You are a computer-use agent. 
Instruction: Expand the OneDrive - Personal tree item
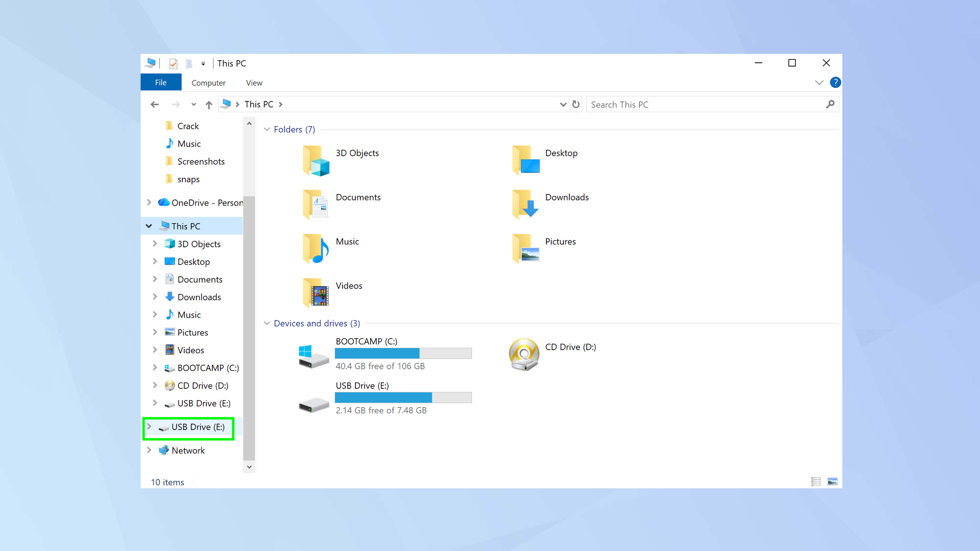[149, 202]
